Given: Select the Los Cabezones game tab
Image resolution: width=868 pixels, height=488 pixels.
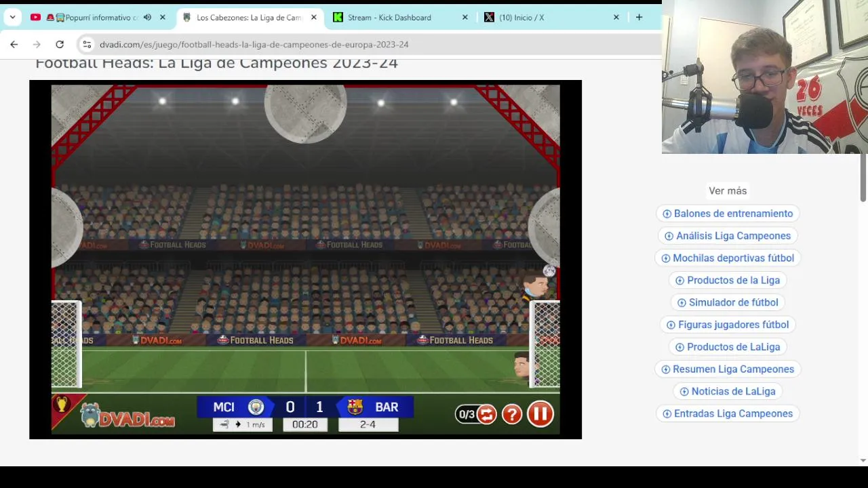Looking at the screenshot, I should click(x=248, y=18).
